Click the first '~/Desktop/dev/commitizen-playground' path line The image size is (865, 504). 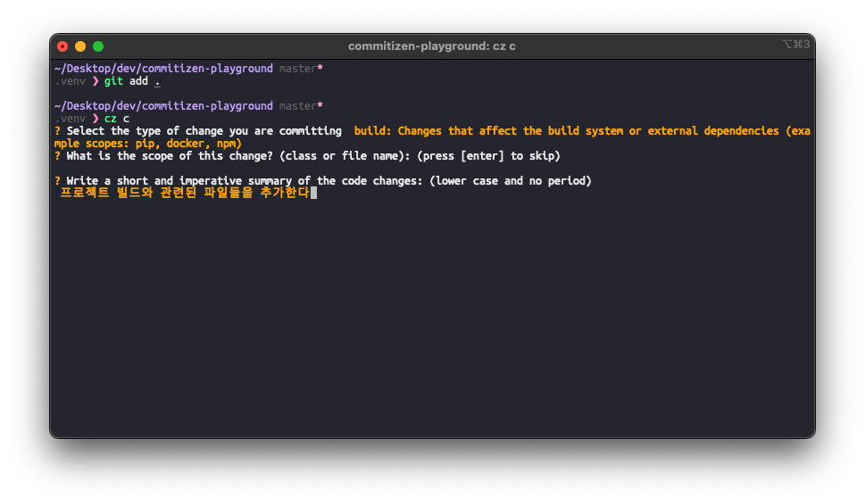(x=164, y=69)
